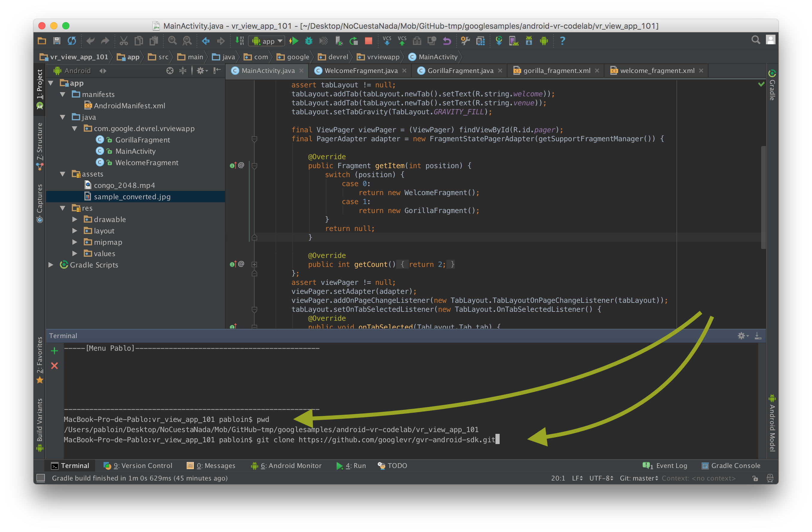The image size is (812, 532).
Task: Expand the folded getCount method
Action: coord(254,265)
